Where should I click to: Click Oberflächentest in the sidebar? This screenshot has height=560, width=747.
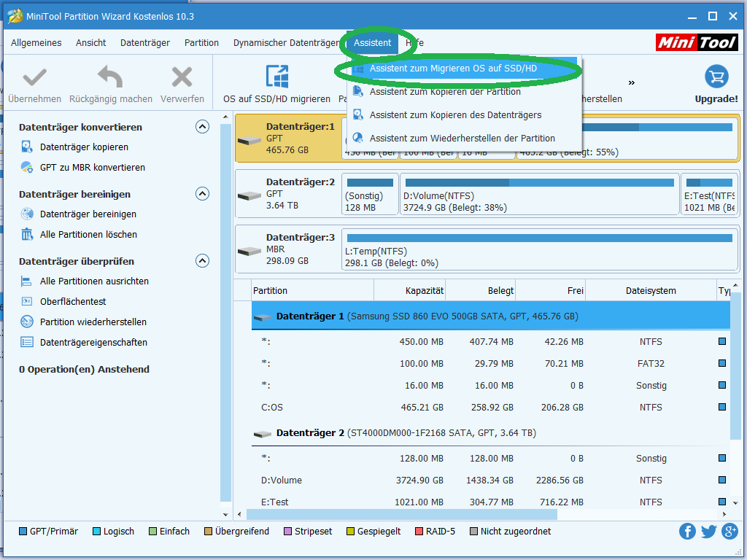[73, 301]
